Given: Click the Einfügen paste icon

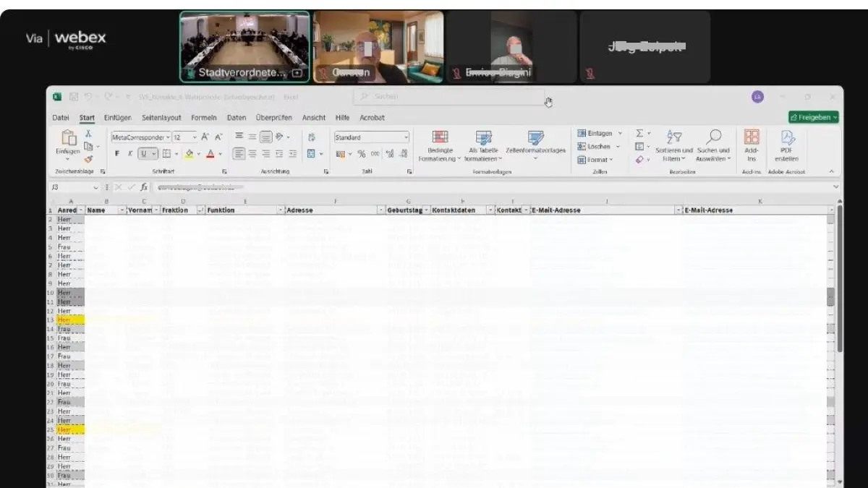Looking at the screenshot, I should coord(69,138).
